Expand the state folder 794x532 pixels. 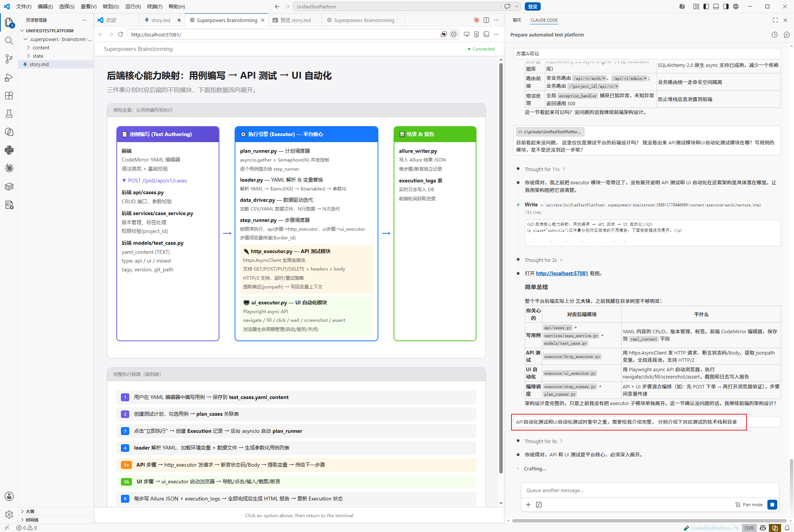click(x=38, y=56)
